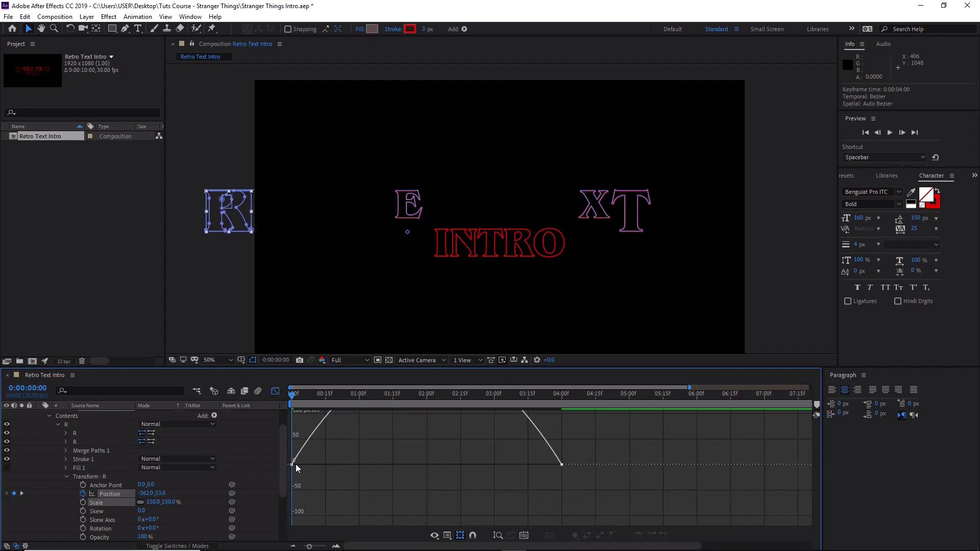The height and width of the screenshot is (551, 980).
Task: Select the Rotation tool
Action: point(70,29)
